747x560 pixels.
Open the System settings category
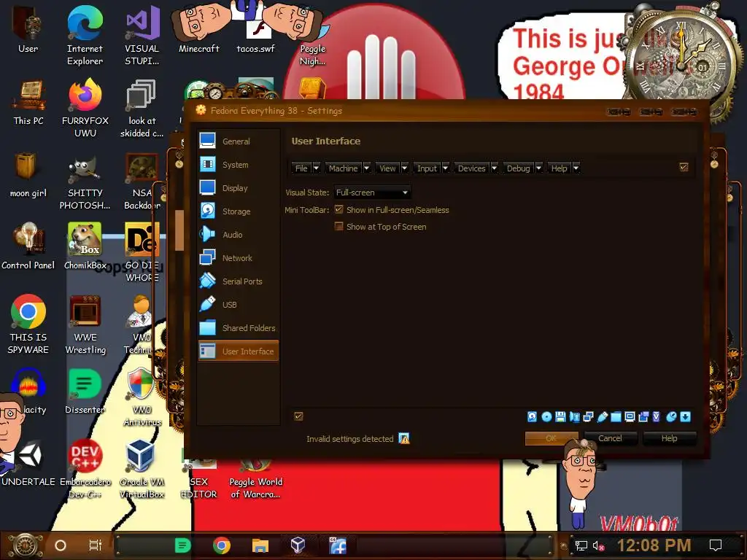[x=239, y=165]
